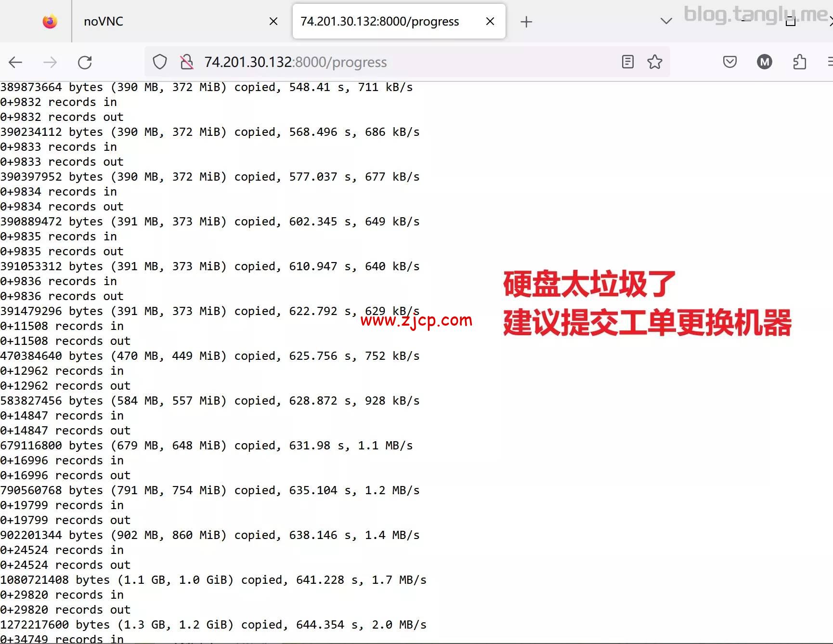
Task: Open Reader View for this page
Action: click(x=627, y=62)
